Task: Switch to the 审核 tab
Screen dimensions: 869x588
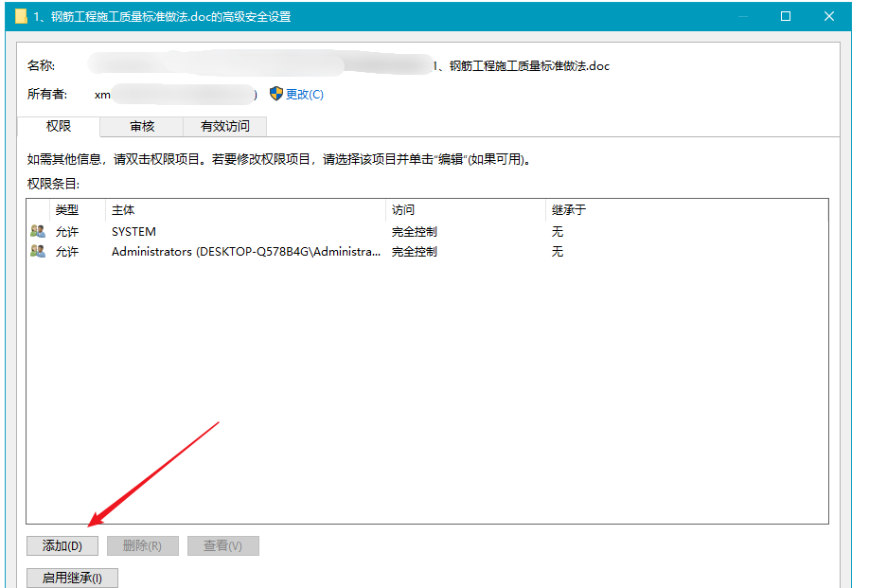Action: pos(140,126)
